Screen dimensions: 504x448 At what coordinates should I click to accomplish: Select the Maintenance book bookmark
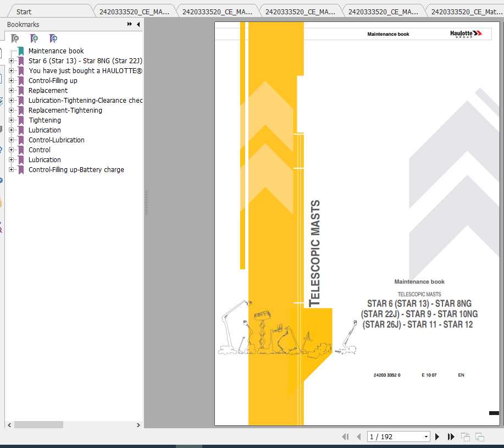57,51
